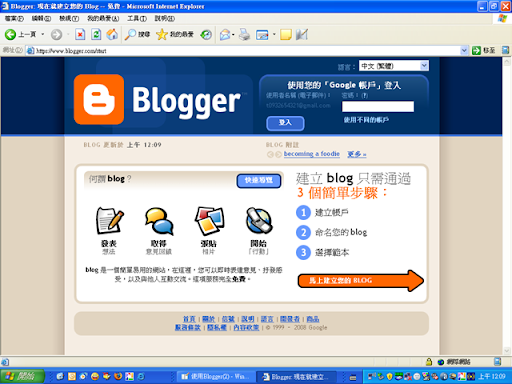Open the address bar URL dropdown arrow
Screen dimensions: 512x384
coord(464,51)
